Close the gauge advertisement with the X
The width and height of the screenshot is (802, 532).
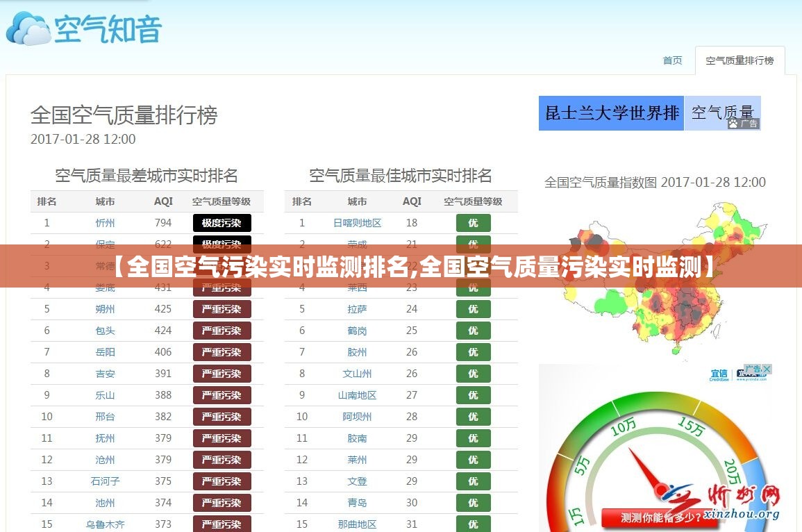[x=767, y=369]
